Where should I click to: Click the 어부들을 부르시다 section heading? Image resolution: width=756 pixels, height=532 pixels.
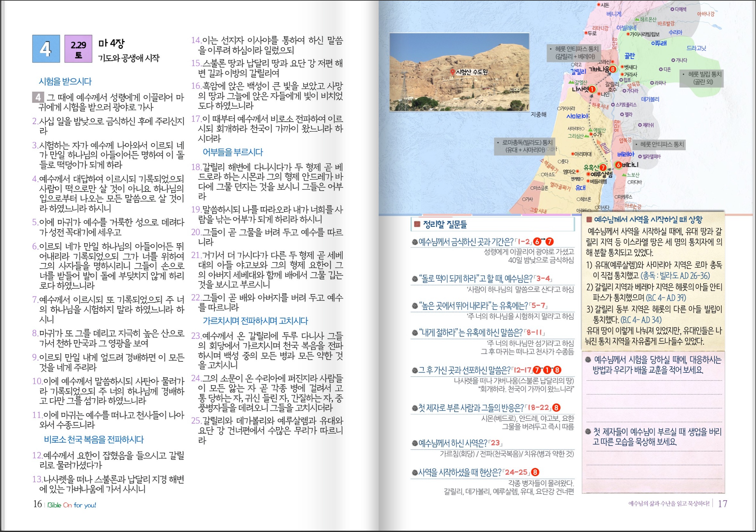point(233,152)
